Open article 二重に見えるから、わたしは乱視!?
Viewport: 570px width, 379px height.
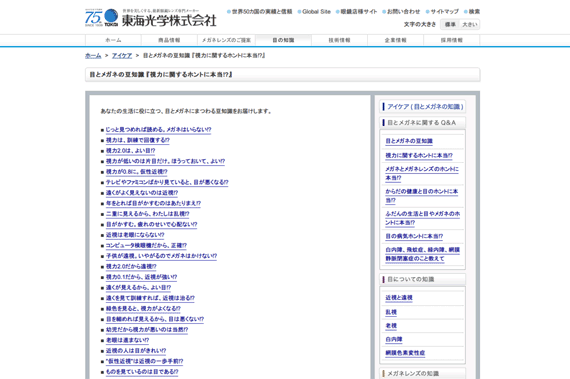[148, 214]
